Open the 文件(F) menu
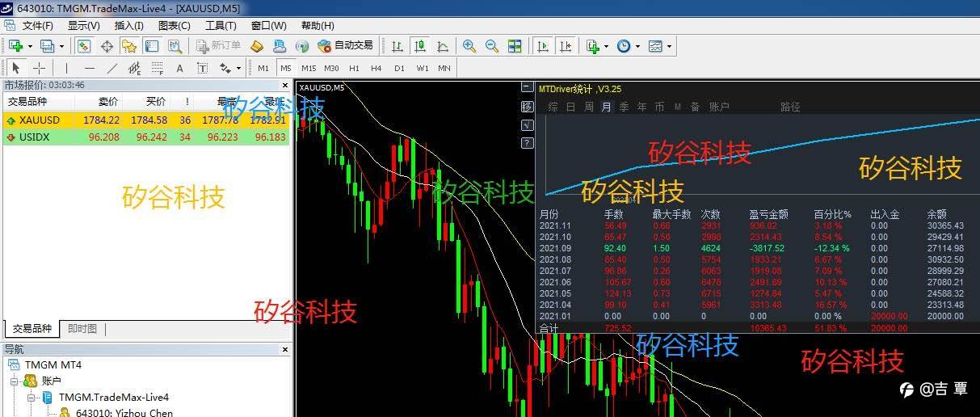Image resolution: width=980 pixels, height=417 pixels. click(x=37, y=26)
